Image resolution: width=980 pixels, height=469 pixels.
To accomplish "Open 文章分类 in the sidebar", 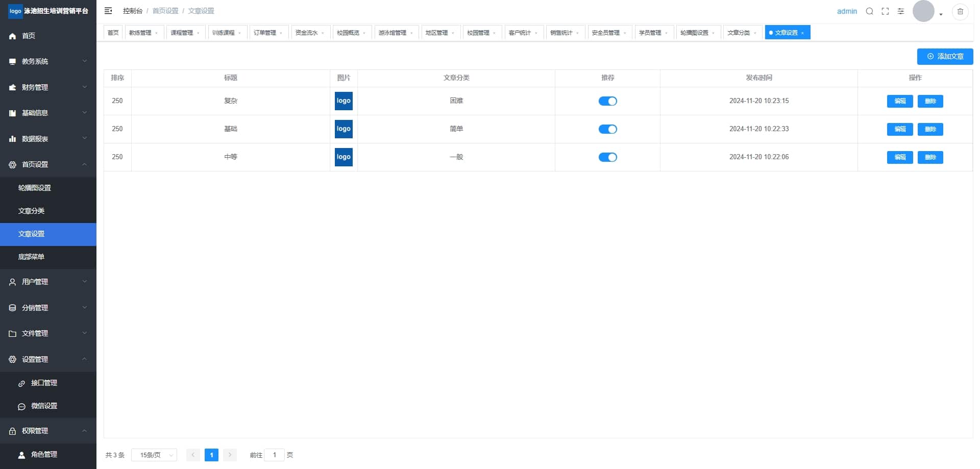I will point(48,211).
